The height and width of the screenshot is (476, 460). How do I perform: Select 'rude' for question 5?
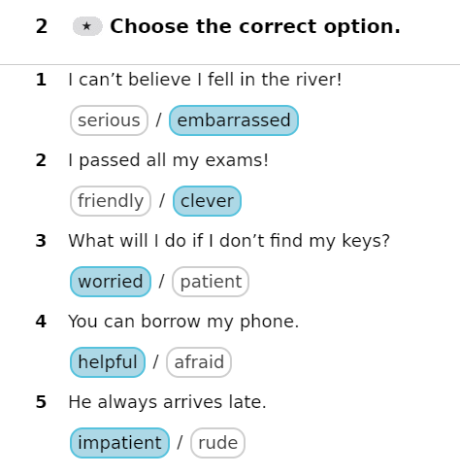click(x=217, y=443)
